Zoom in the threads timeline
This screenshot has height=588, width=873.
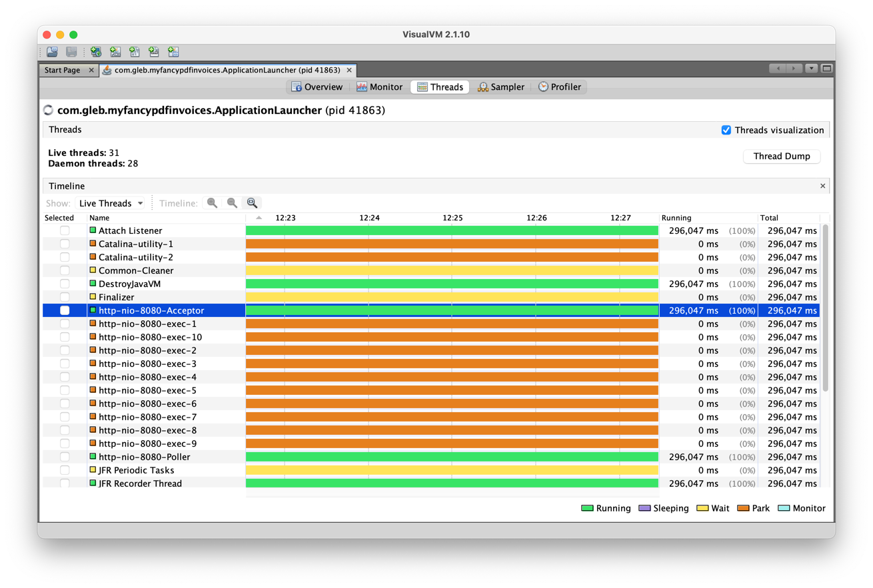(x=212, y=203)
